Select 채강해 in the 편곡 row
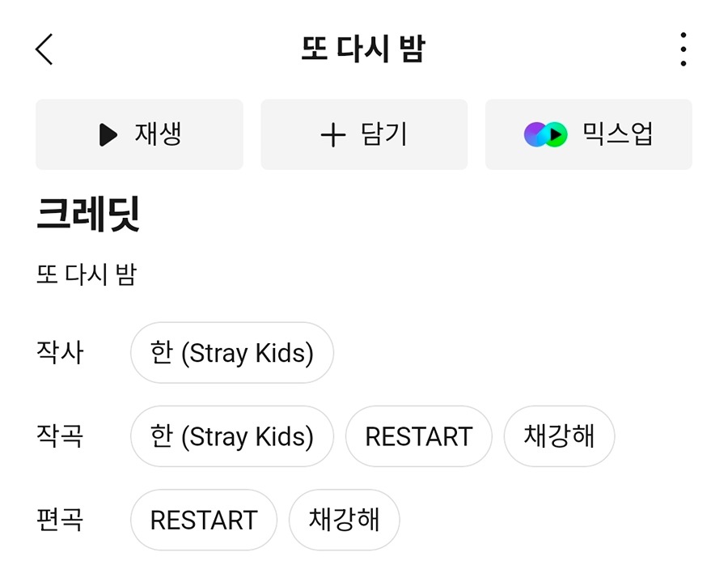 click(344, 520)
